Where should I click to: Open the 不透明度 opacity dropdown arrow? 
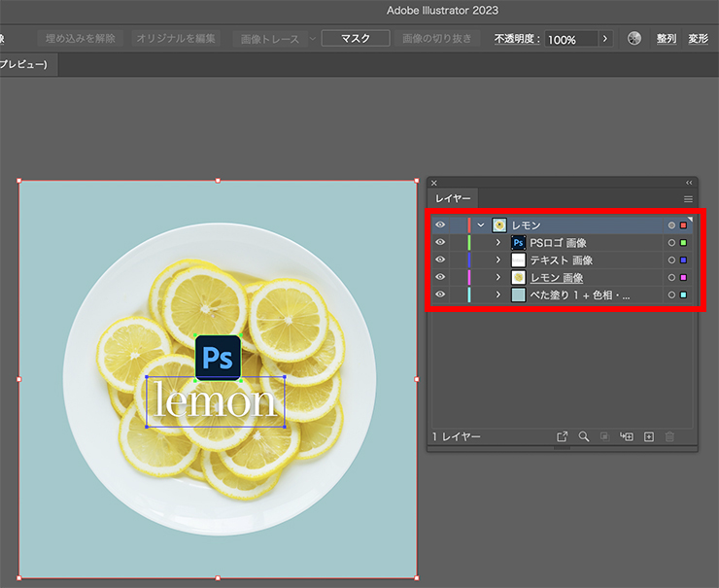[x=605, y=39]
